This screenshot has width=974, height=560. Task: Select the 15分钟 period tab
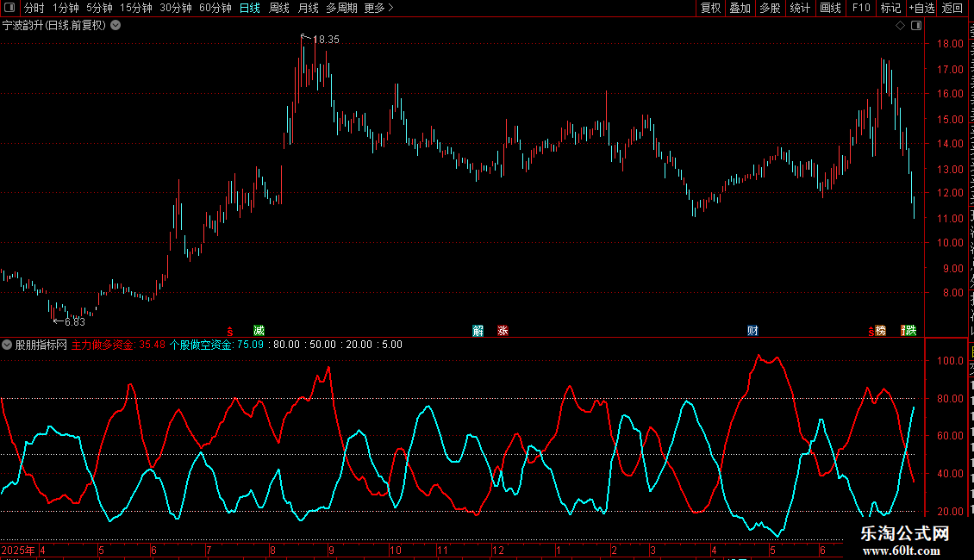135,8
